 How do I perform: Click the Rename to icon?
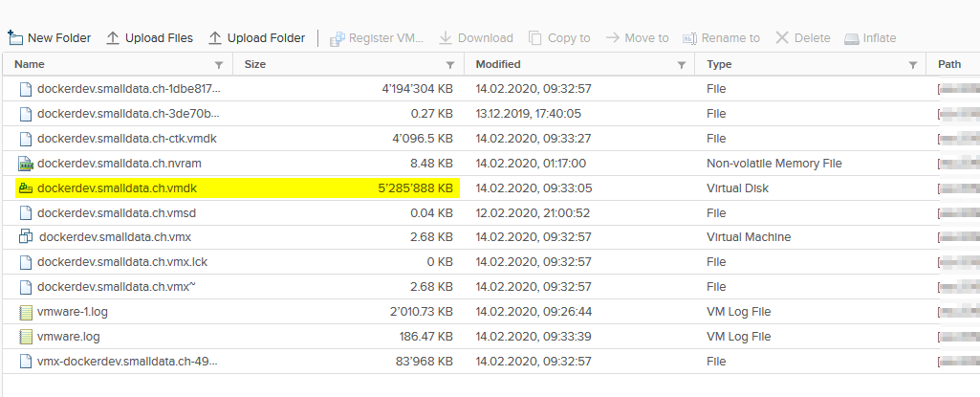689,38
